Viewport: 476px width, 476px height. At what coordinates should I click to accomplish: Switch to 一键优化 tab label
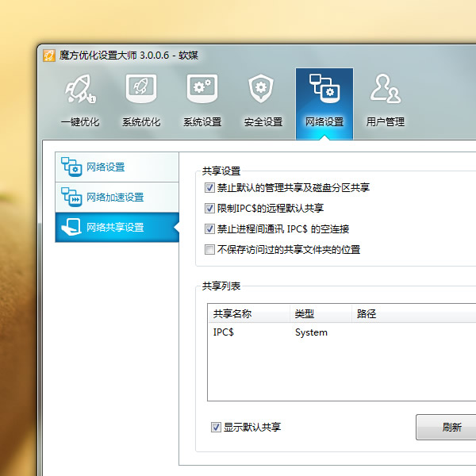tap(80, 122)
